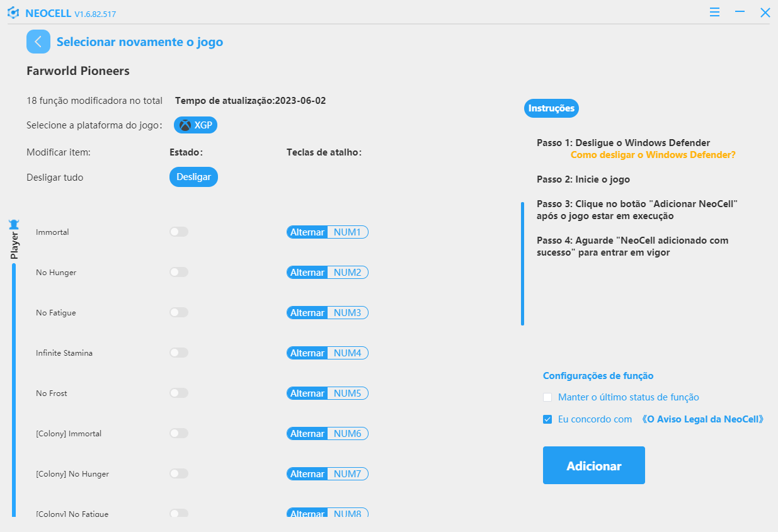Click the instructions panel vertical scrollbar
The width and height of the screenshot is (778, 532).
click(x=522, y=264)
